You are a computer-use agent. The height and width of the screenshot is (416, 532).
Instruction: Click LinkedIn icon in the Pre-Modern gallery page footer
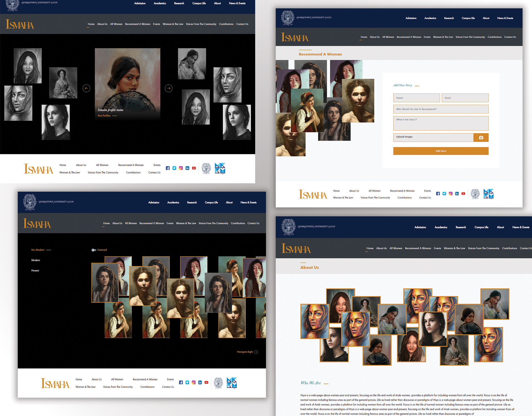(200, 382)
